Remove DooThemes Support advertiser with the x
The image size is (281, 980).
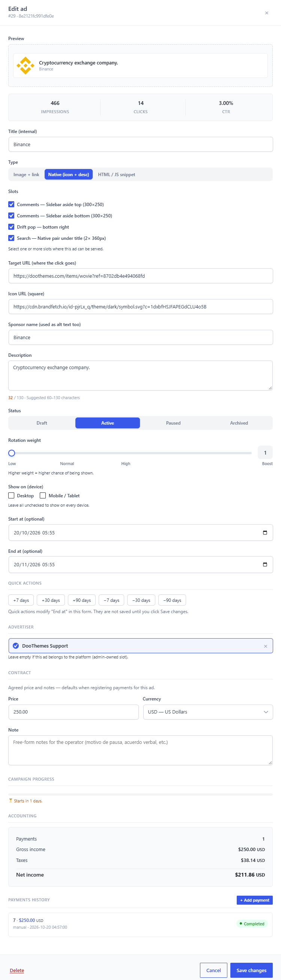click(x=265, y=646)
